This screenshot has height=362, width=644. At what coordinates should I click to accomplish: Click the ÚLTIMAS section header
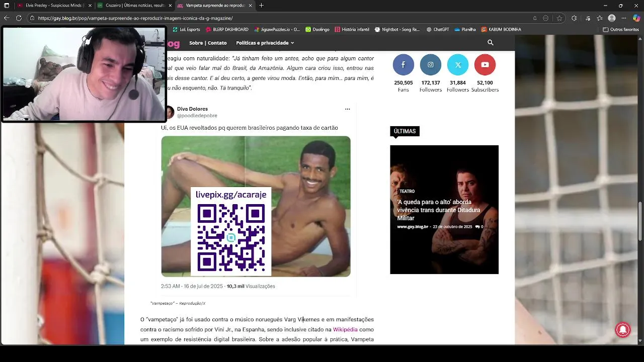[x=405, y=131]
